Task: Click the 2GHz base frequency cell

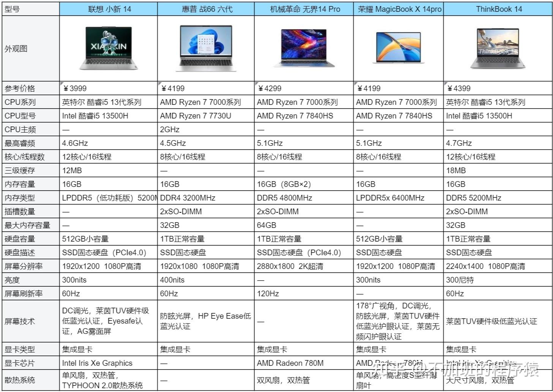Action: coord(206,130)
